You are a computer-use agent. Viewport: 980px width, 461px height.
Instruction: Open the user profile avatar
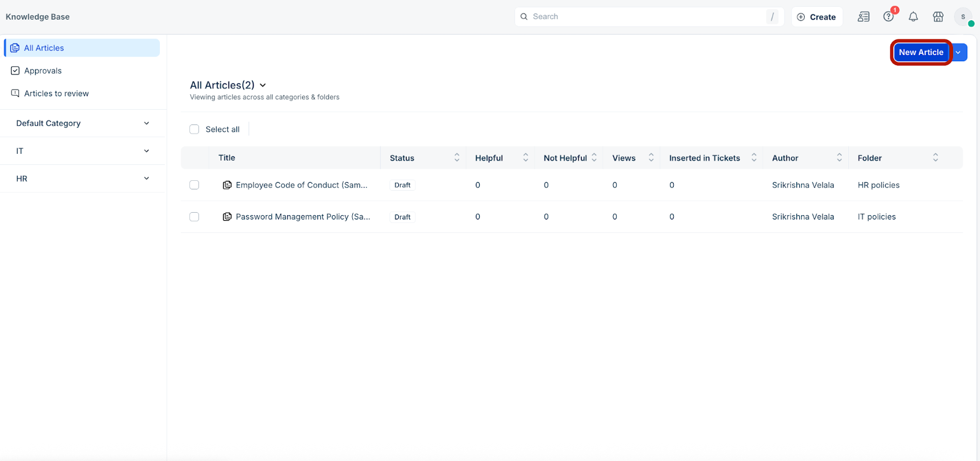963,17
